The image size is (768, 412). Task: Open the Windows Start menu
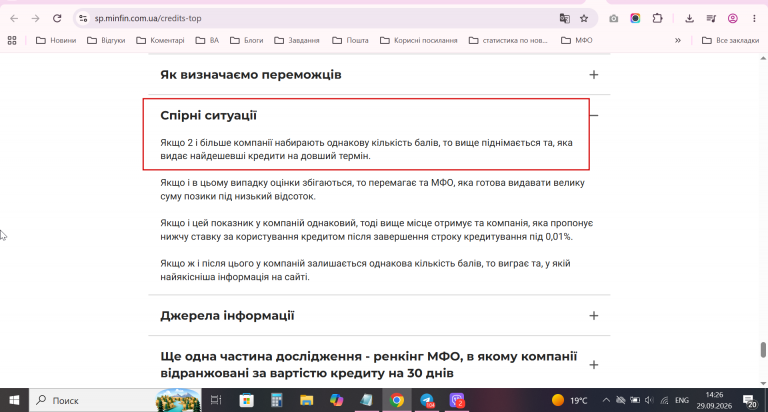point(14,400)
